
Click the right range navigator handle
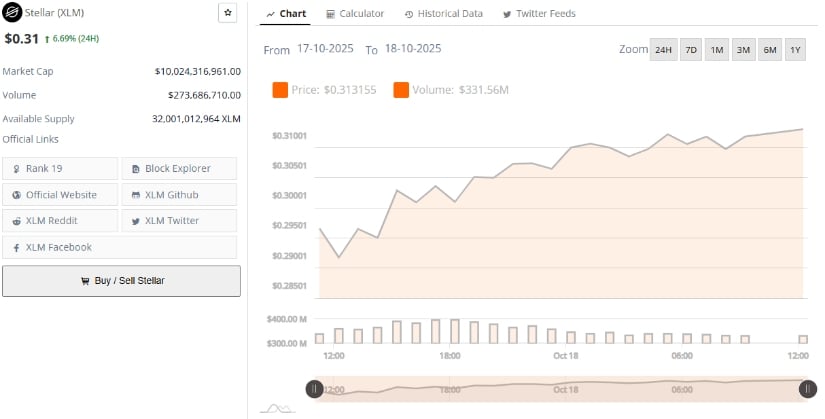(806, 389)
